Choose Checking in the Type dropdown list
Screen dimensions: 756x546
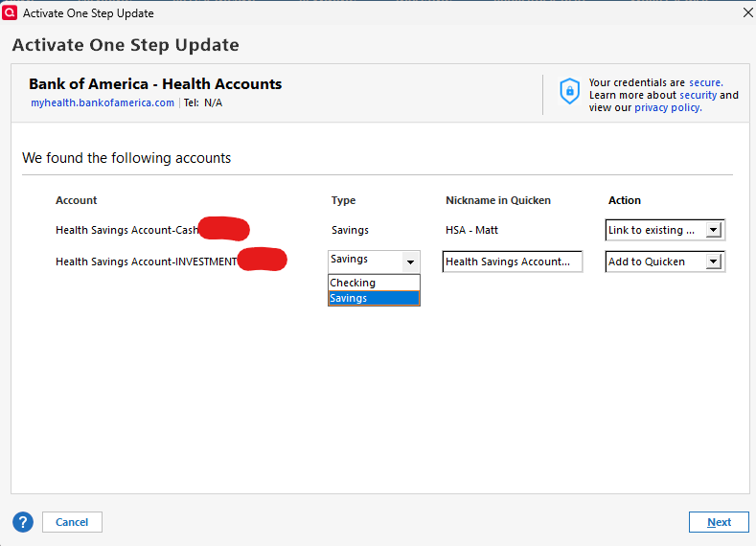pyautogui.click(x=374, y=283)
